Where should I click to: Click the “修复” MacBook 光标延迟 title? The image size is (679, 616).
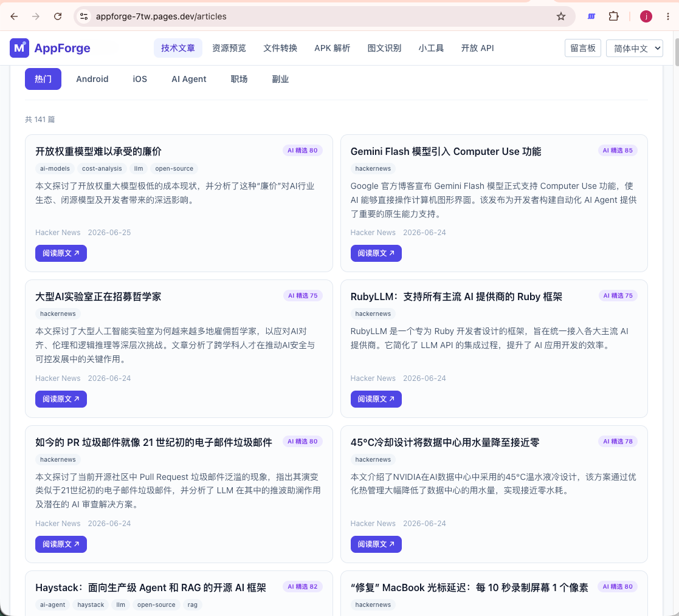[x=469, y=587]
